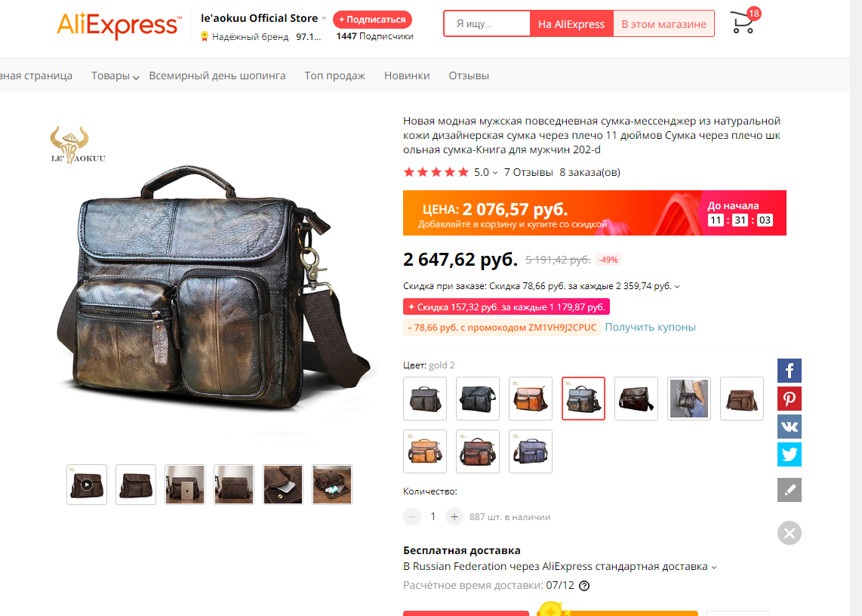Share product on Facebook
Viewport: 862px width, 616px height.
[789, 371]
